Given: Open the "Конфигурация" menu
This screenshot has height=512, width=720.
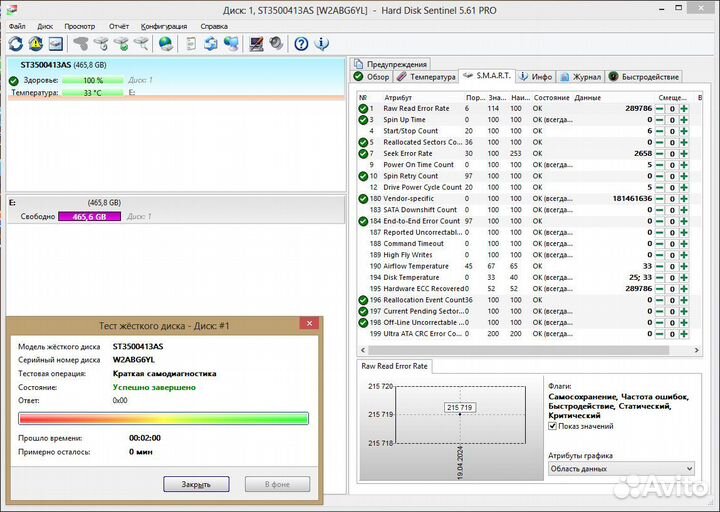Looking at the screenshot, I should click(x=163, y=26).
